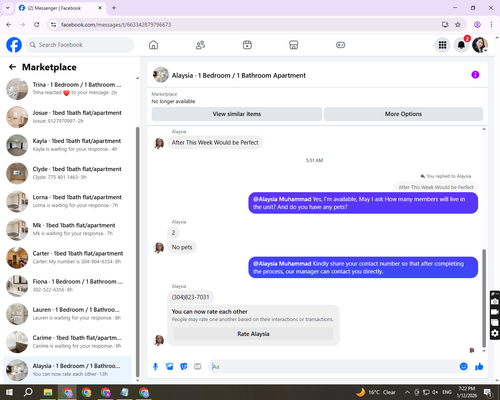Click Rate Alaysia button
500x400 pixels.
(x=253, y=334)
